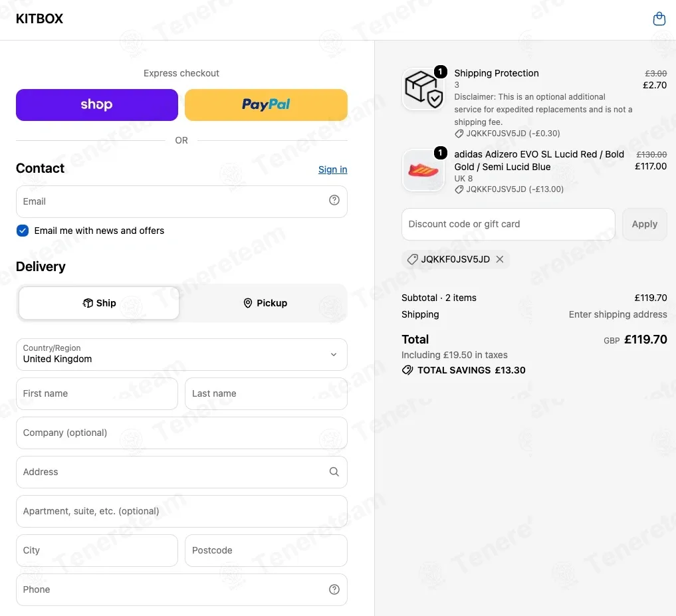Click the adidas Adizero shoe thumbnail
The width and height of the screenshot is (676, 616).
423,170
